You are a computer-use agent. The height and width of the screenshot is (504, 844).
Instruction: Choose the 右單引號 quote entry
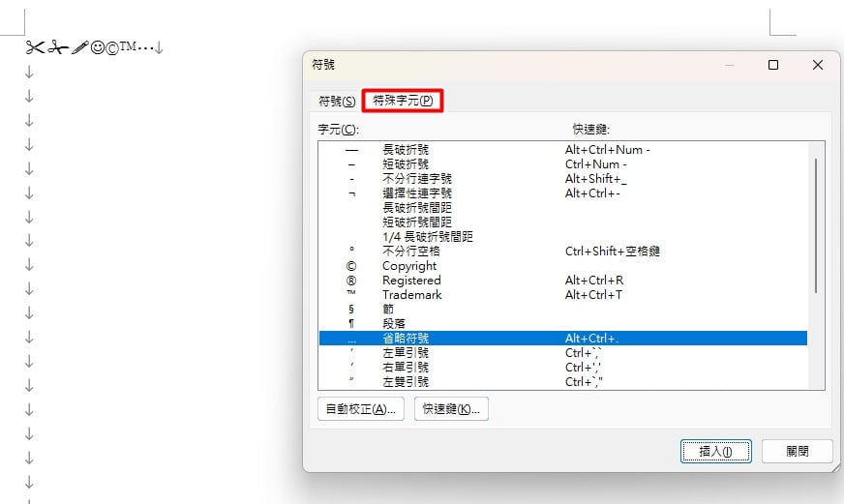coord(563,368)
